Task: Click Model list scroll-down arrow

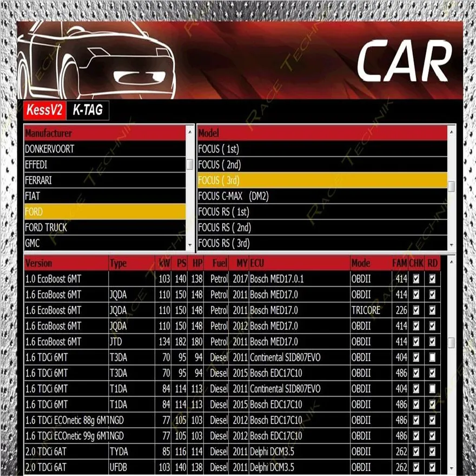Action: pyautogui.click(x=452, y=245)
